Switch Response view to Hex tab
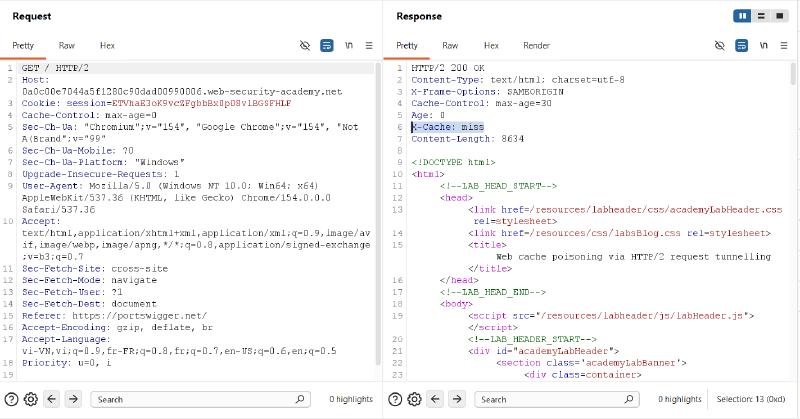The height and width of the screenshot is (419, 800). (x=491, y=45)
